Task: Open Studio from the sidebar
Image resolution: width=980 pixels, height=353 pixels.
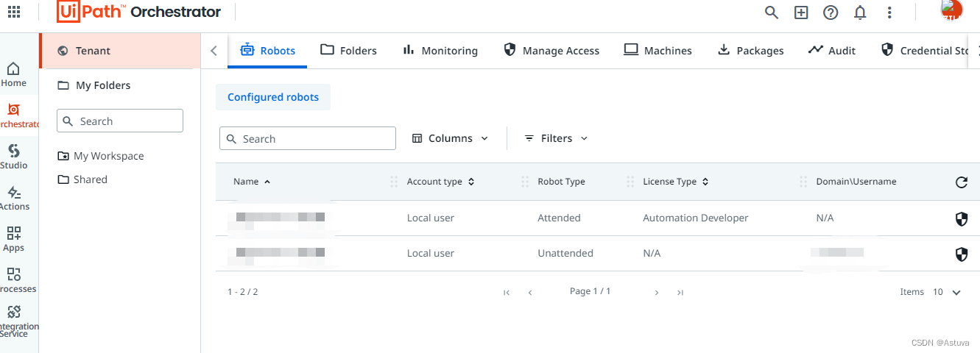Action: pyautogui.click(x=13, y=157)
